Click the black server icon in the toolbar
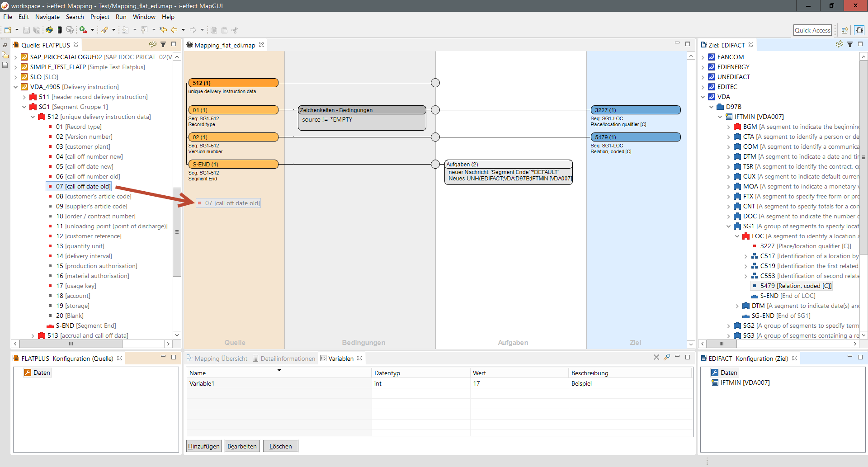868x467 pixels. (x=59, y=30)
